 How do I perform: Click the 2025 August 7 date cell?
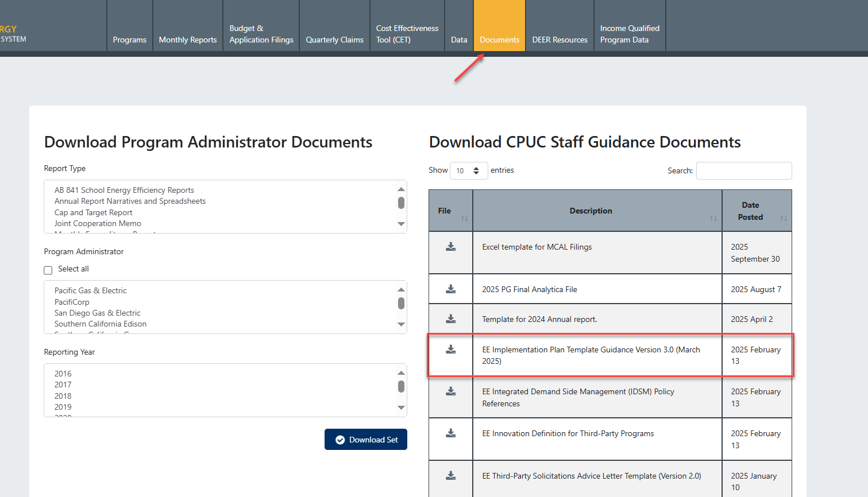[756, 289]
